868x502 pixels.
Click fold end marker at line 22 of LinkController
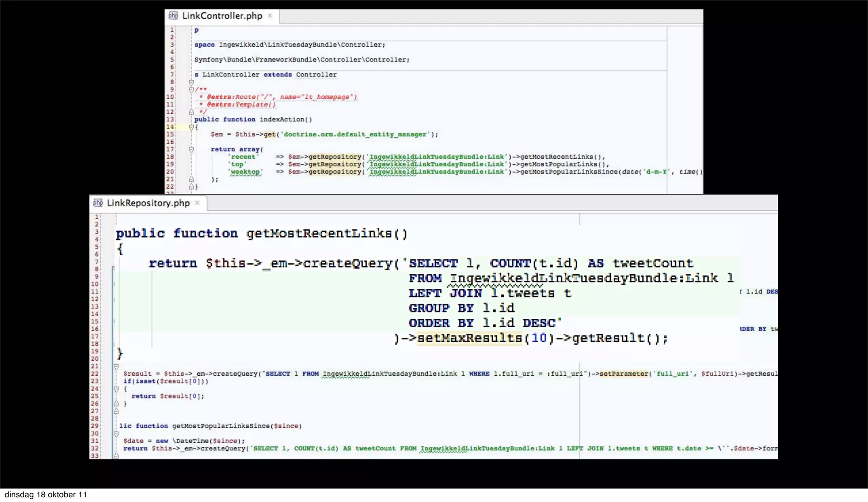pyautogui.click(x=191, y=187)
